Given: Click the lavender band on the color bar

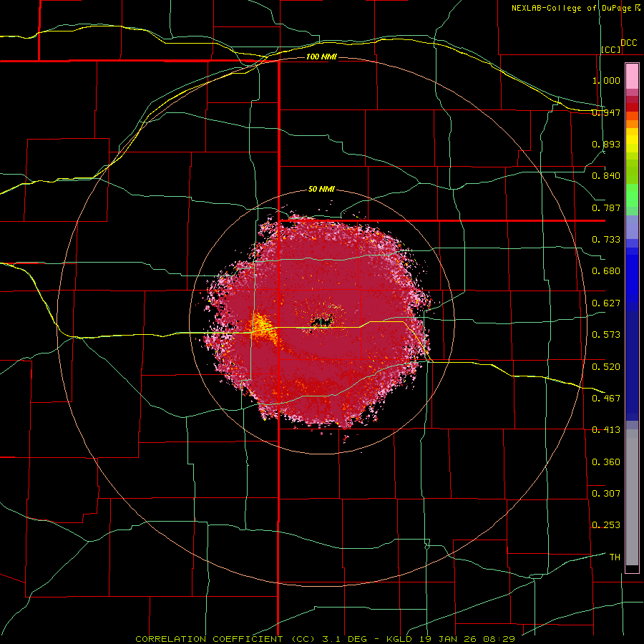Looking at the screenshot, I should (632, 227).
